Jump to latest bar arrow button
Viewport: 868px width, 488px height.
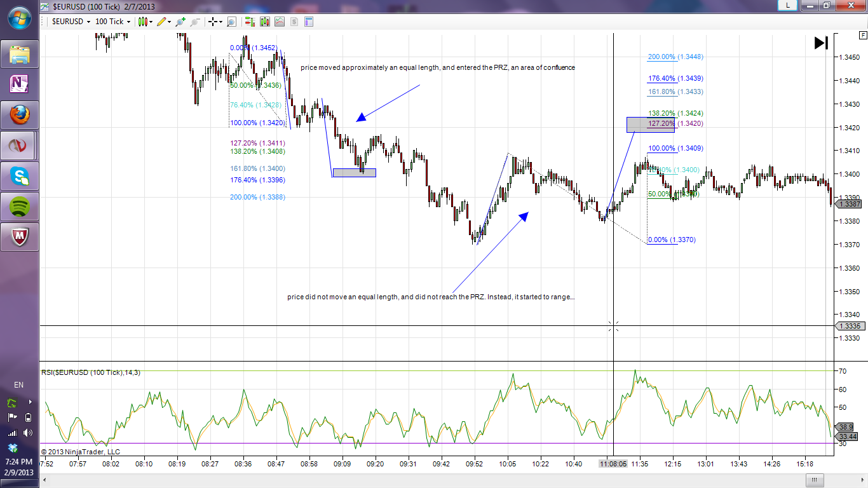coord(821,43)
